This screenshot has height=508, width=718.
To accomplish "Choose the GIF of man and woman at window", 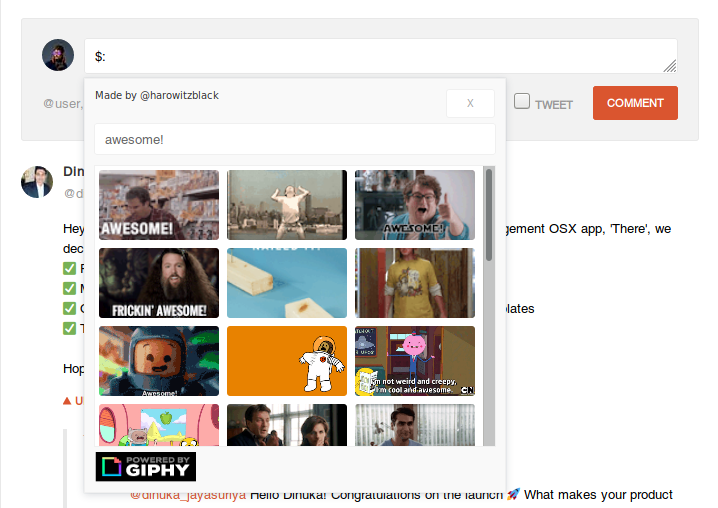I will [287, 425].
